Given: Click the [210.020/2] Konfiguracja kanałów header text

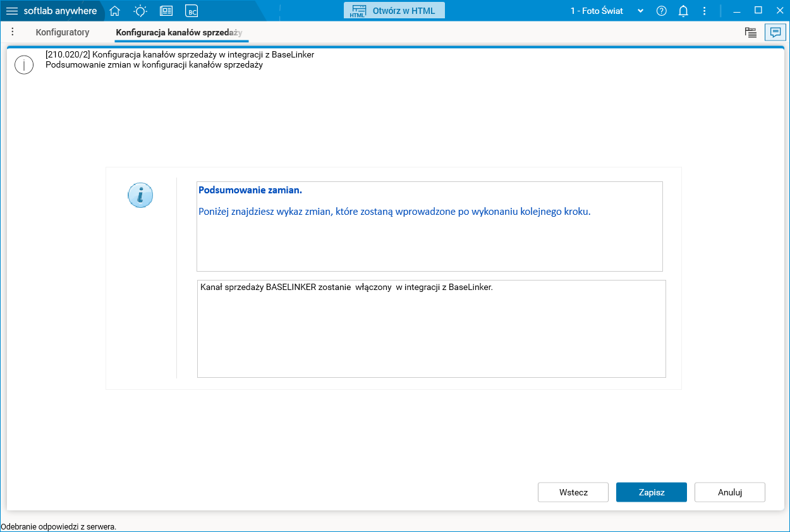Looking at the screenshot, I should point(180,54).
